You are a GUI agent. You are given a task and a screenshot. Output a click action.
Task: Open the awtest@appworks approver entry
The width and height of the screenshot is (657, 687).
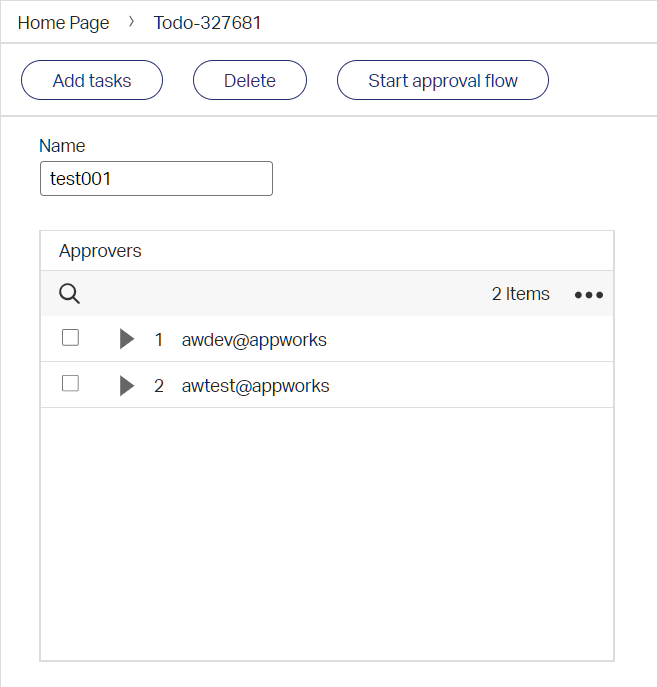coord(255,386)
